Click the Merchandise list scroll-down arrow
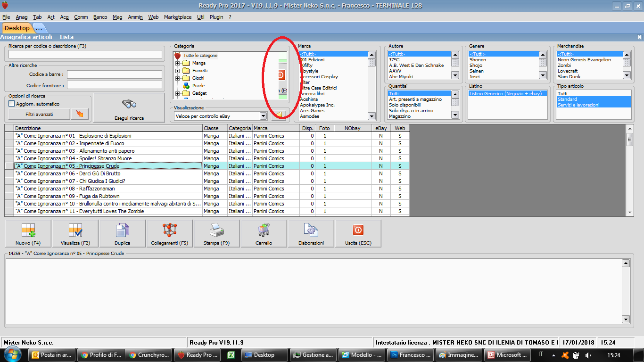 (627, 75)
